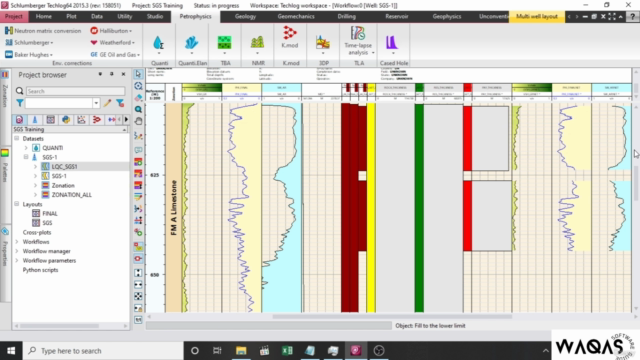Open the Schlumberger corrections dropdown
The width and height of the screenshot is (640, 360).
point(29,42)
